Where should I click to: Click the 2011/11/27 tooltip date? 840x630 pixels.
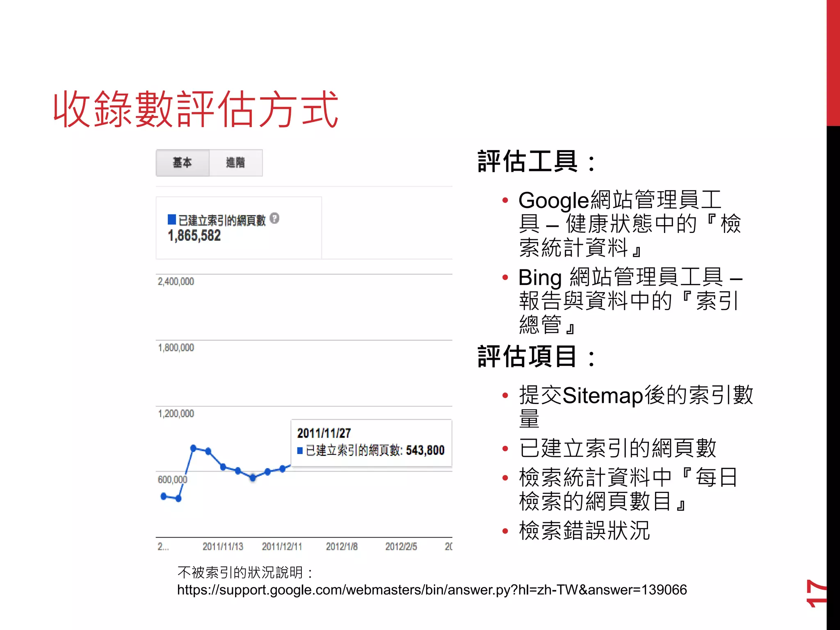coord(324,433)
